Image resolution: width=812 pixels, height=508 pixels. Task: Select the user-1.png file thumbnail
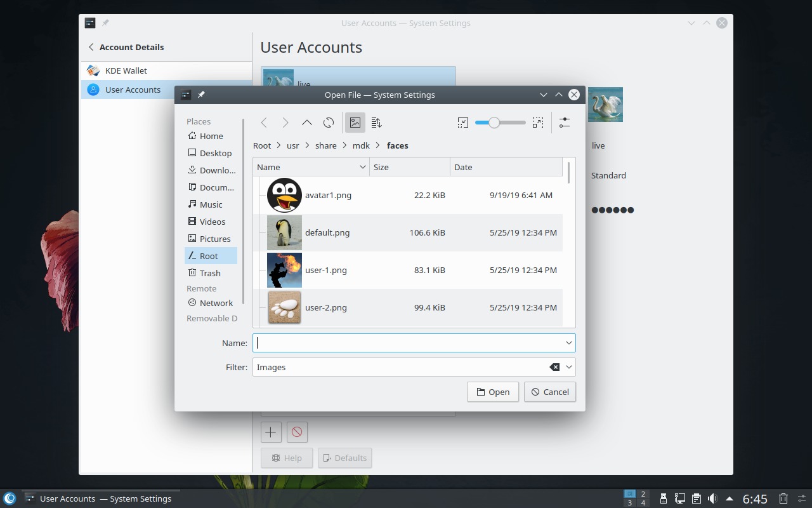click(284, 270)
